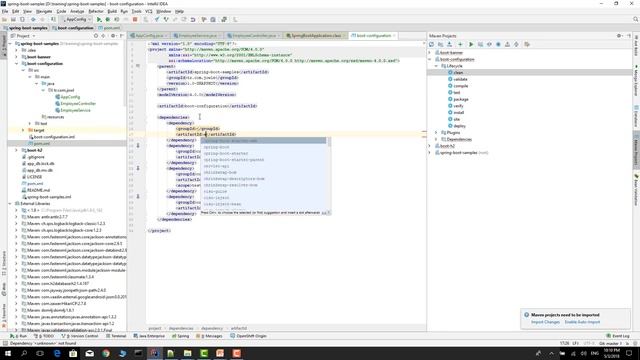Run the selected Maven build
640x360 pixels.
471,44
